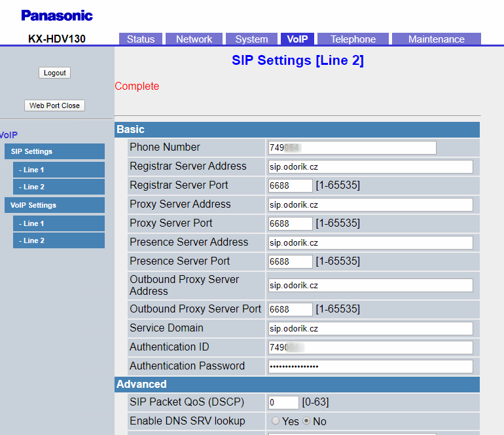
Task: Click the Service Domain field
Action: pyautogui.click(x=370, y=328)
